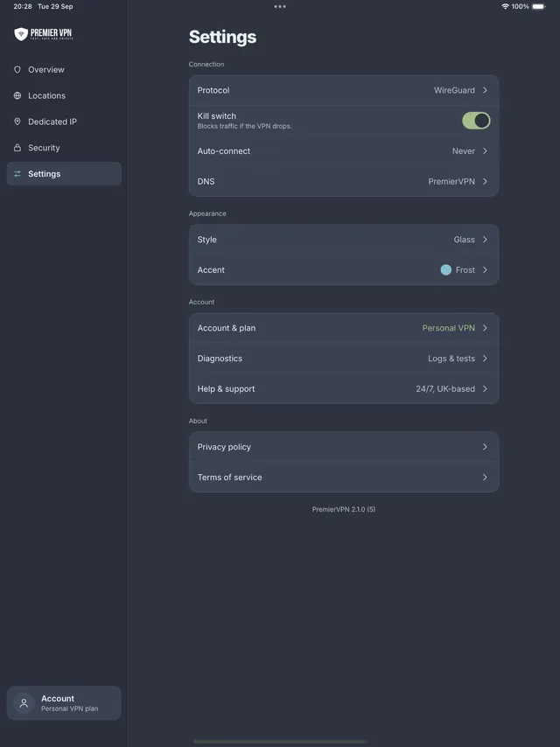Click the PremierVPN 2.1.0 (5) version text
This screenshot has height=747, width=560.
344,509
